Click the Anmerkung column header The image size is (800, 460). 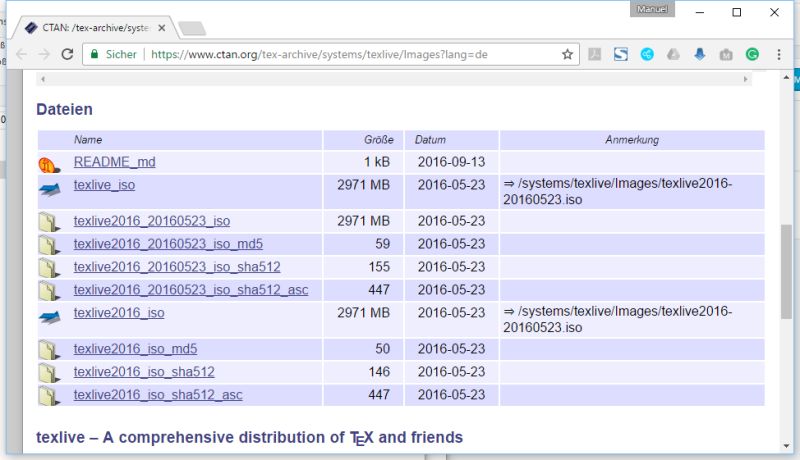tap(632, 140)
